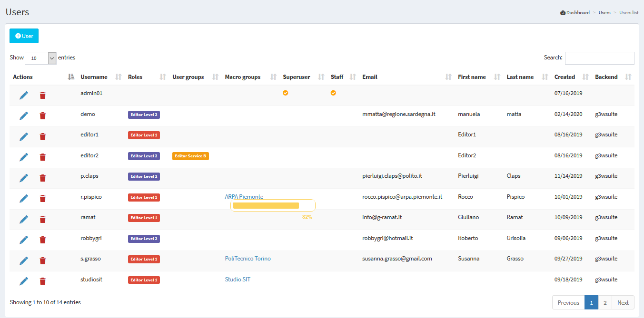Viewport: 644px width, 318px height.
Task: Sort table by Username column
Action: click(119, 77)
